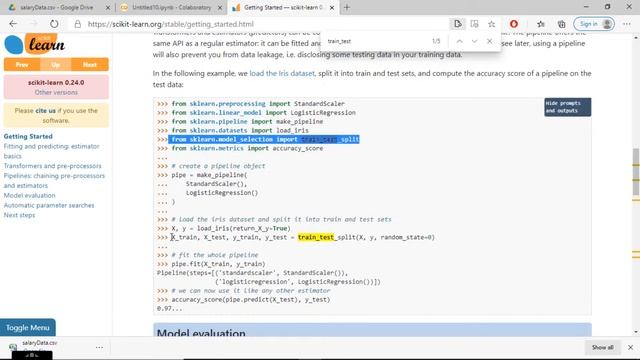The height and width of the screenshot is (360, 640).
Task: Go to Automatic parameter searches section
Action: pyautogui.click(x=49, y=205)
